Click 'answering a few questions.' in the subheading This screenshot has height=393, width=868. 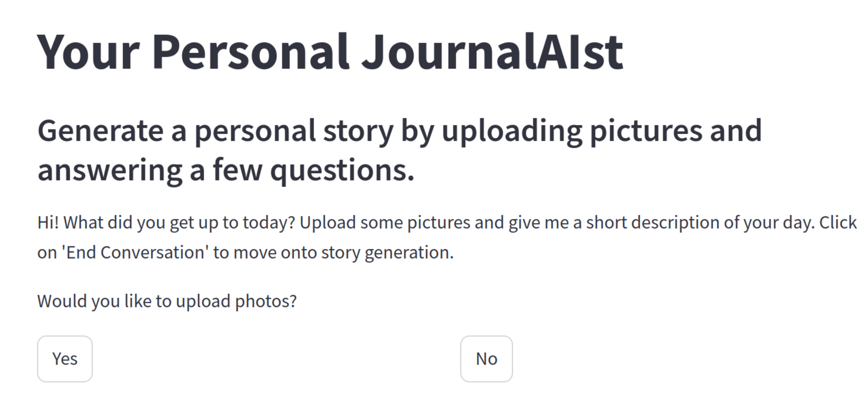click(226, 170)
